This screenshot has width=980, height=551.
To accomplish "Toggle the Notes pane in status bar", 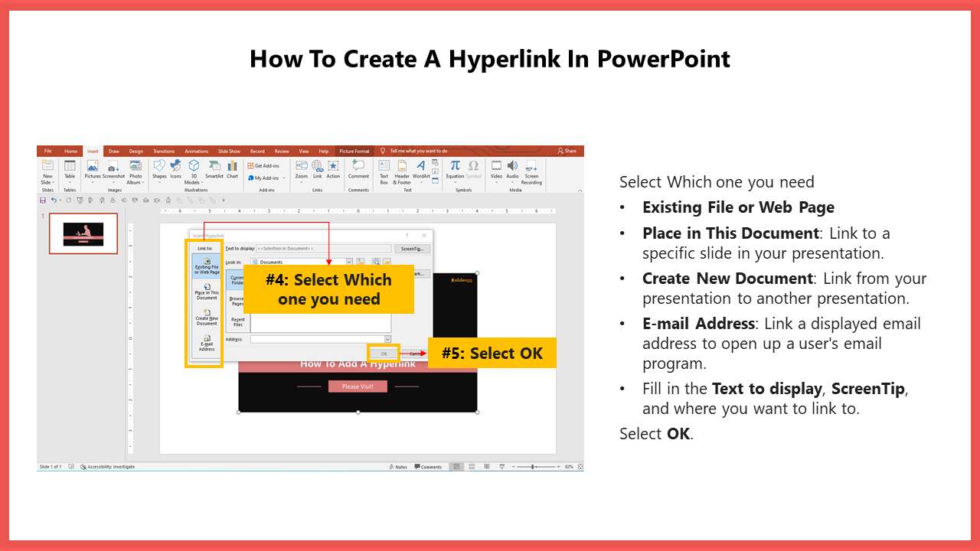I will click(399, 467).
